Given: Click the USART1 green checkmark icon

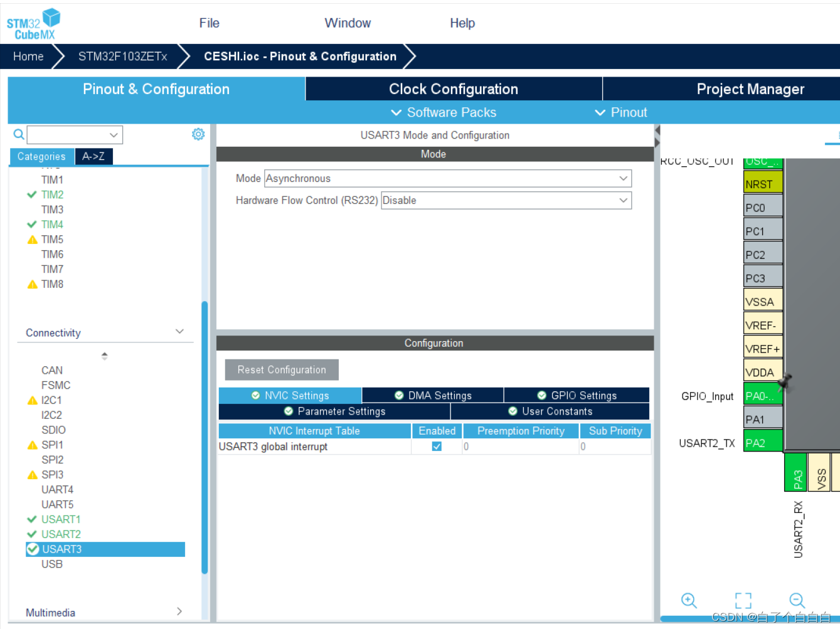Looking at the screenshot, I should 32,519.
